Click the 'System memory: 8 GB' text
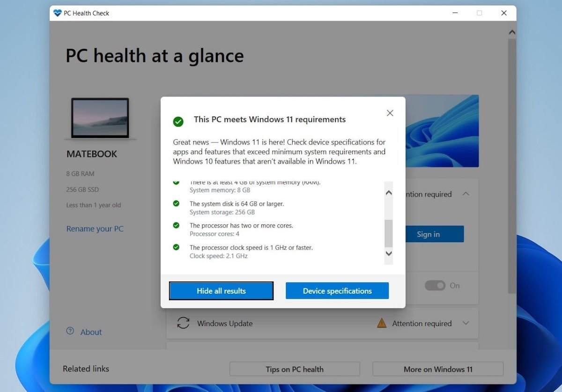The width and height of the screenshot is (562, 392). pyautogui.click(x=220, y=190)
